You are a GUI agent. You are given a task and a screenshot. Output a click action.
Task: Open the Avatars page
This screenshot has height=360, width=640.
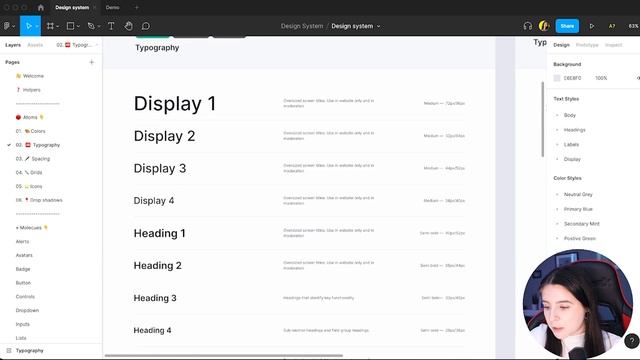[24, 255]
